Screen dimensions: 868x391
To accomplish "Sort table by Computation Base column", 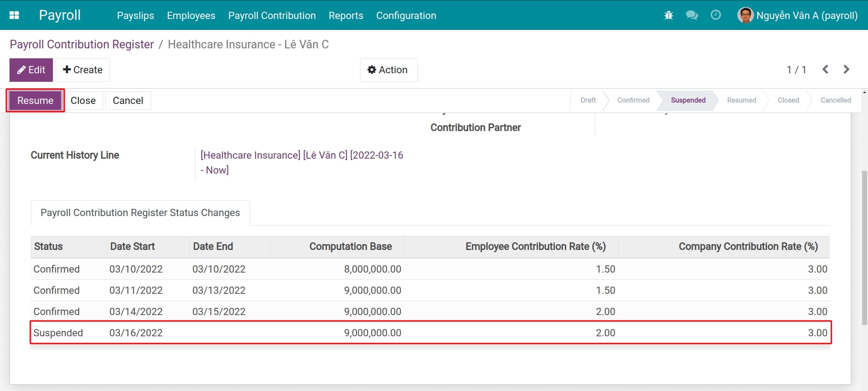I will coord(350,246).
